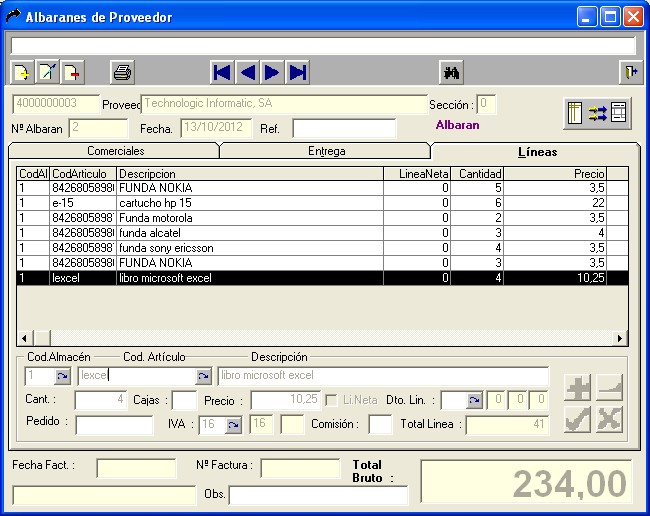
Task: Click the Proveedor name field
Action: pos(284,104)
